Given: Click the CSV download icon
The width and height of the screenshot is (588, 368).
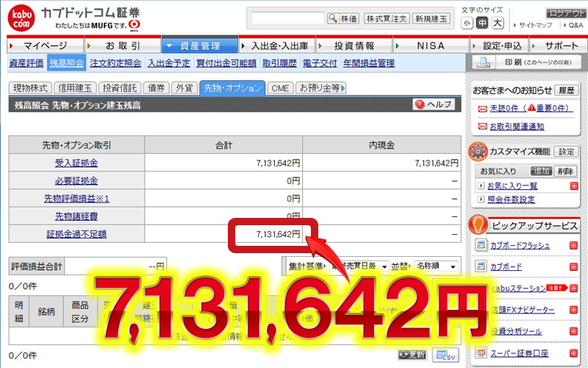Looking at the screenshot, I should (x=445, y=355).
